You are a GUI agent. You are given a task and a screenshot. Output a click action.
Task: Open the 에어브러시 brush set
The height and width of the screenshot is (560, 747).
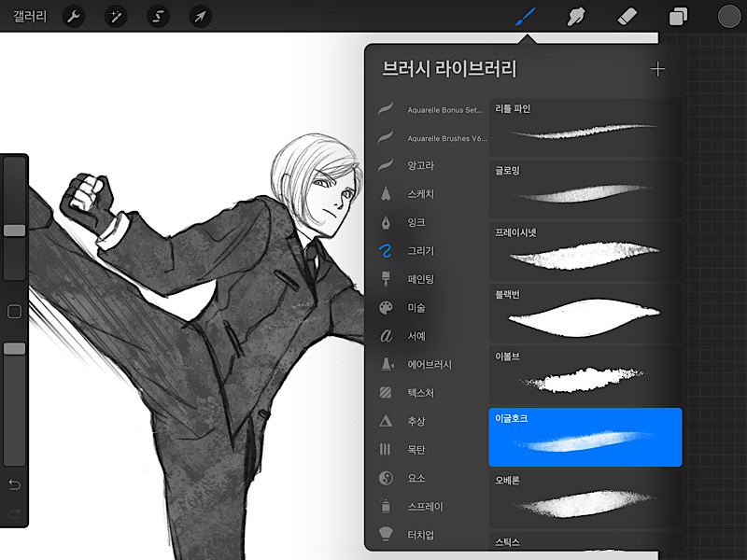[431, 365]
